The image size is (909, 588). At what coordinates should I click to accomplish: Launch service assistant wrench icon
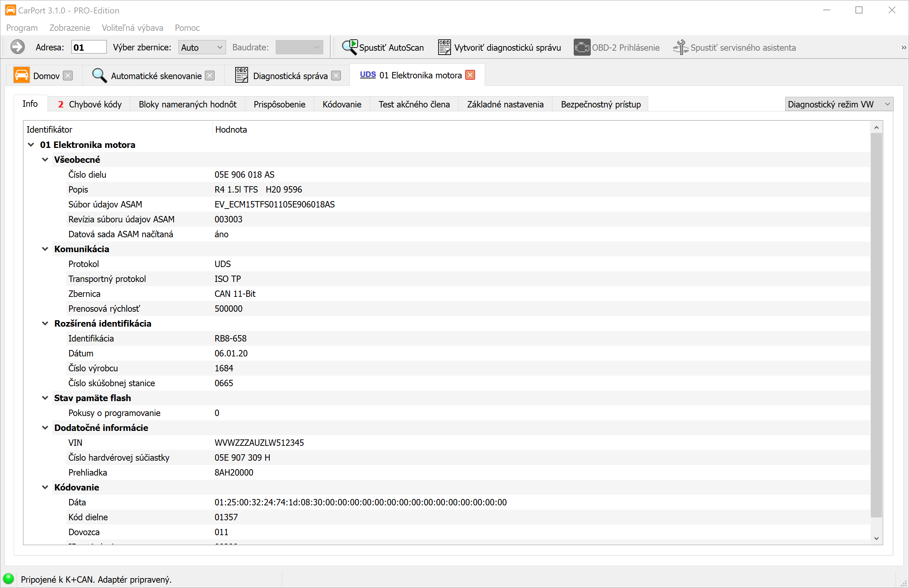click(680, 48)
